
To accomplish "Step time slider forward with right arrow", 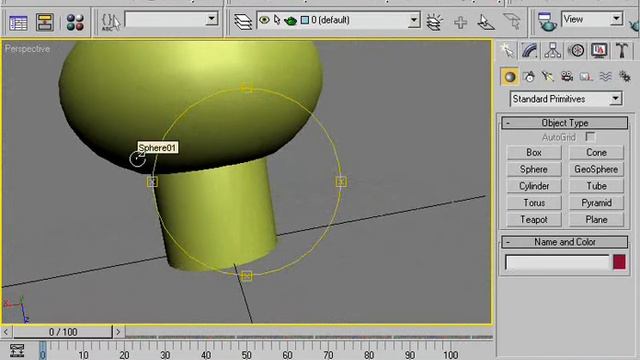I will click(x=118, y=332).
